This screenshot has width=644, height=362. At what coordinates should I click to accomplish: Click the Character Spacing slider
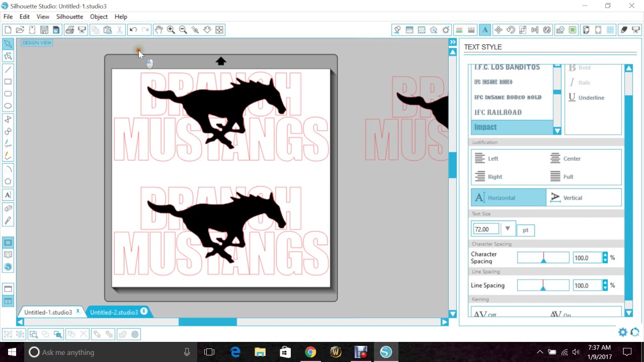[543, 257]
